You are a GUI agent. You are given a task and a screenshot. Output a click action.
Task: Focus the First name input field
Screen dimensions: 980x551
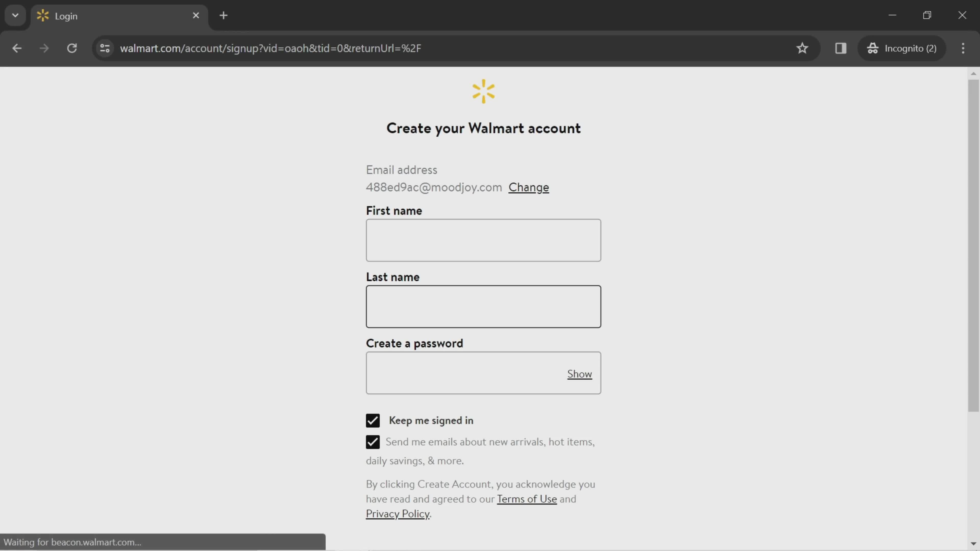[x=483, y=240]
